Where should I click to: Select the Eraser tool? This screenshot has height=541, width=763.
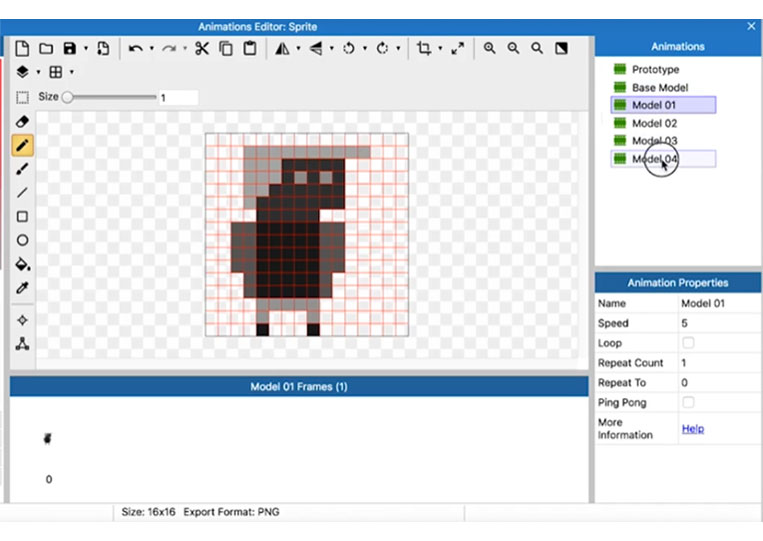22,122
